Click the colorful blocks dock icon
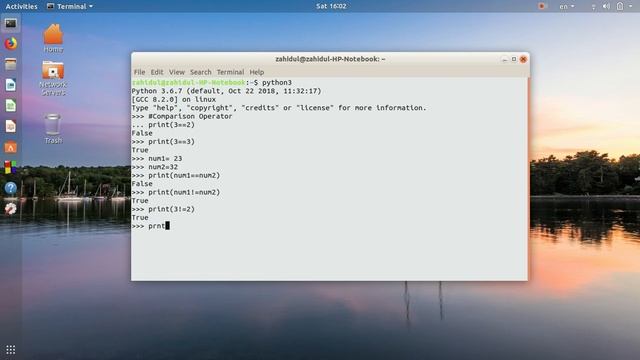 pyautogui.click(x=11, y=167)
